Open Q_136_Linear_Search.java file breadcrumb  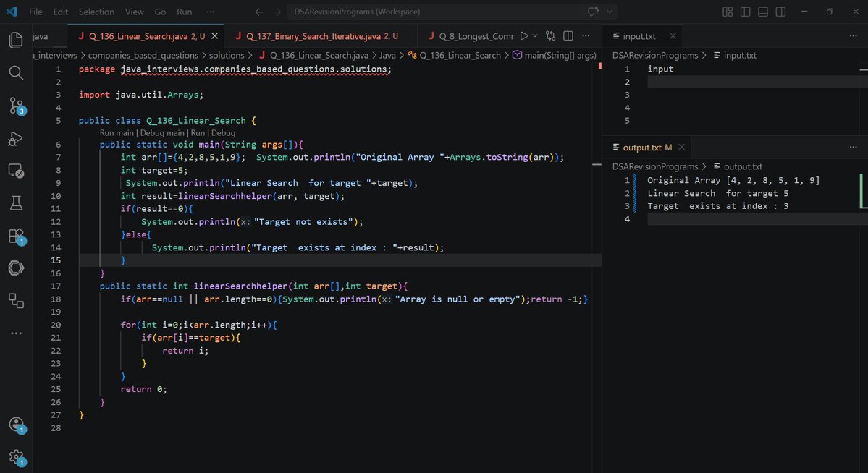[x=314, y=55]
